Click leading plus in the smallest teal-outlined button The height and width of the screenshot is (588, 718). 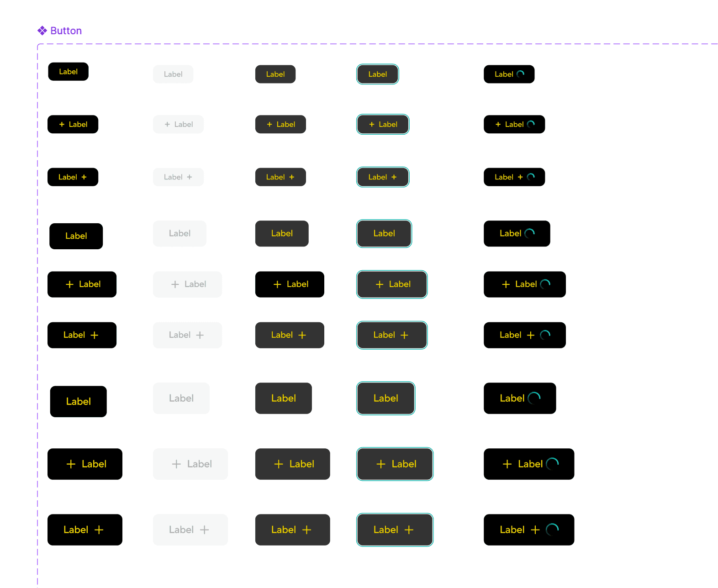[x=372, y=125]
